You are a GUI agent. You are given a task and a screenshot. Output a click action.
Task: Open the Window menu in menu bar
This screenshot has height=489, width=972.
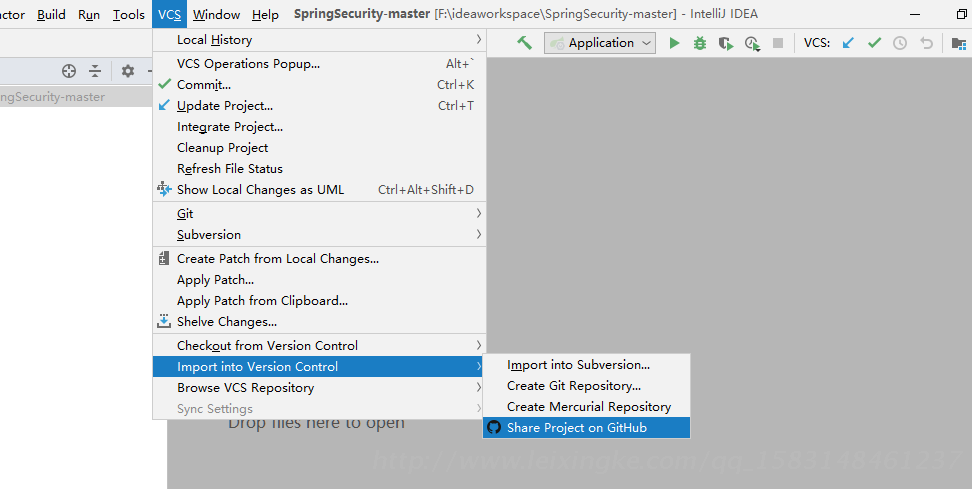pos(216,15)
